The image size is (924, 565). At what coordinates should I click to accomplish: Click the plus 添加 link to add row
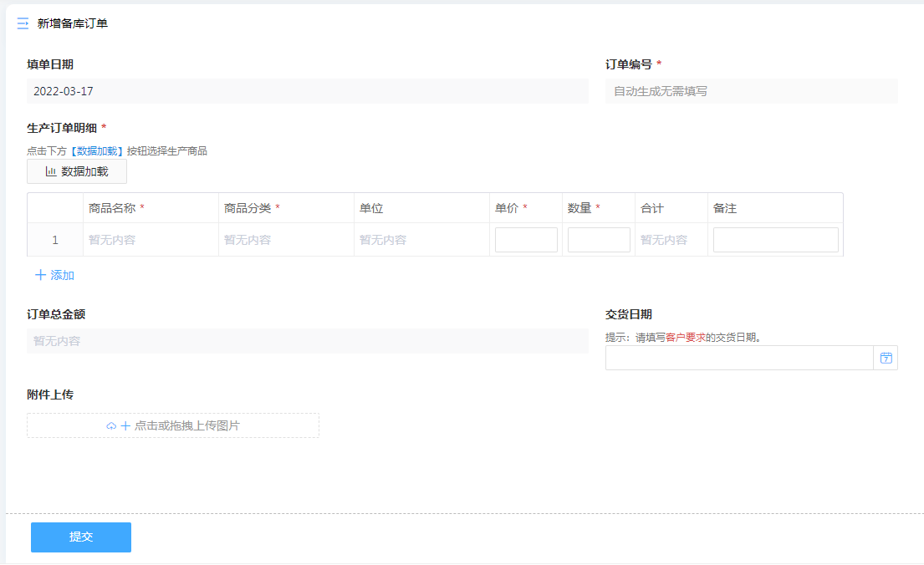pyautogui.click(x=55, y=275)
